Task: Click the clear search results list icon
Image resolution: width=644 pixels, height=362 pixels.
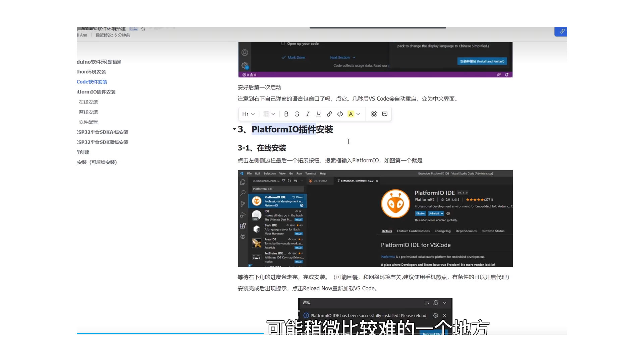Action: coord(295,181)
